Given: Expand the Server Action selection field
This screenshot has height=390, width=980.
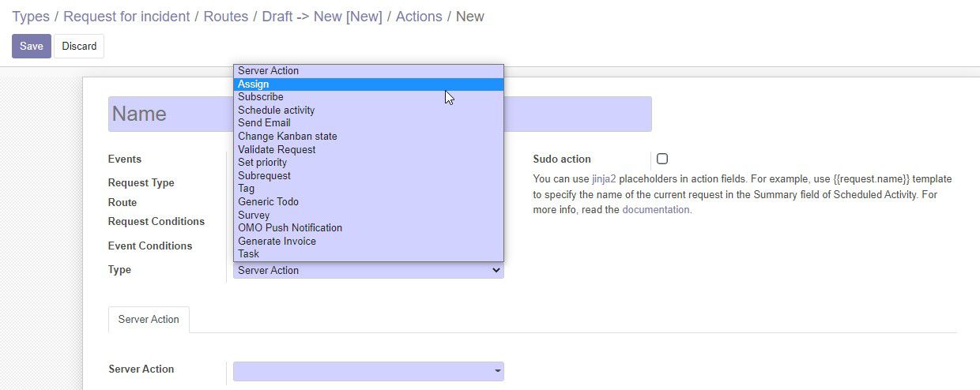Looking at the screenshot, I should (368, 371).
